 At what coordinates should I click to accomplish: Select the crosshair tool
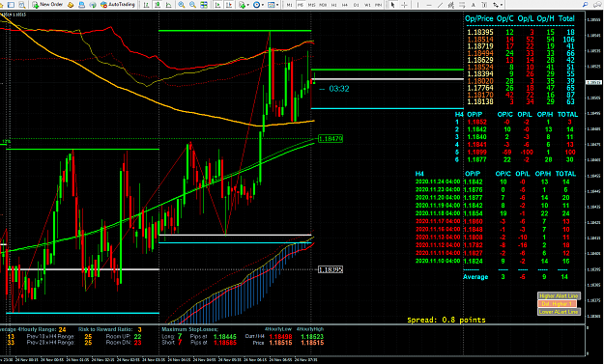[x=404, y=5]
